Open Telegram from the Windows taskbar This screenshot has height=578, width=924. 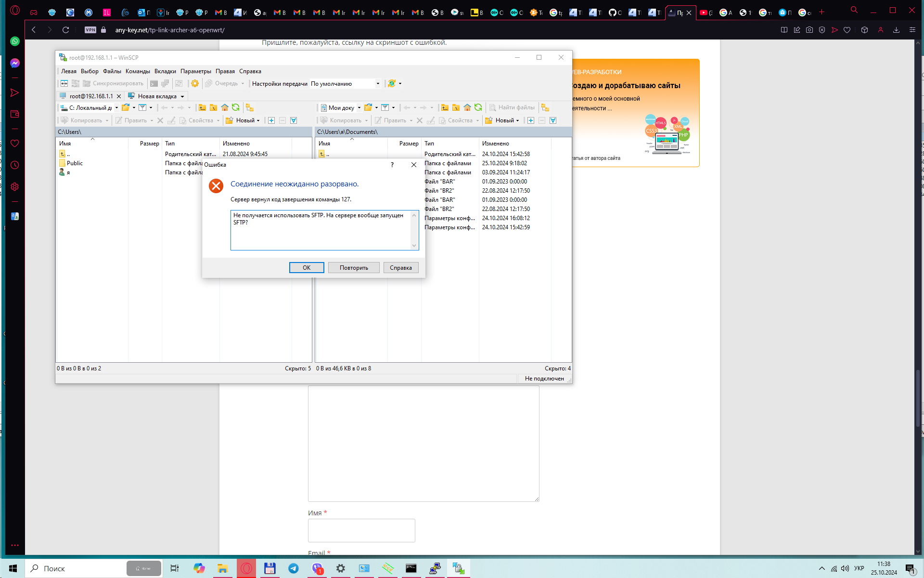(293, 568)
